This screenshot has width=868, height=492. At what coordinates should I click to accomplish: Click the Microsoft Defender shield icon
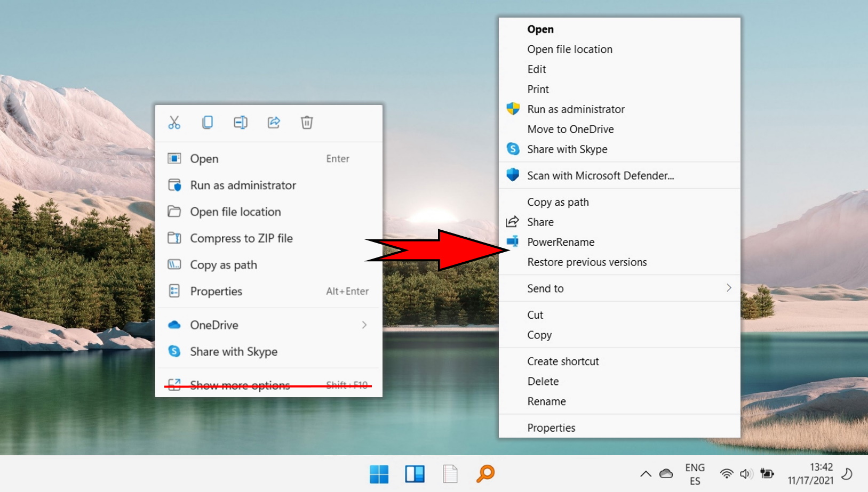(513, 175)
